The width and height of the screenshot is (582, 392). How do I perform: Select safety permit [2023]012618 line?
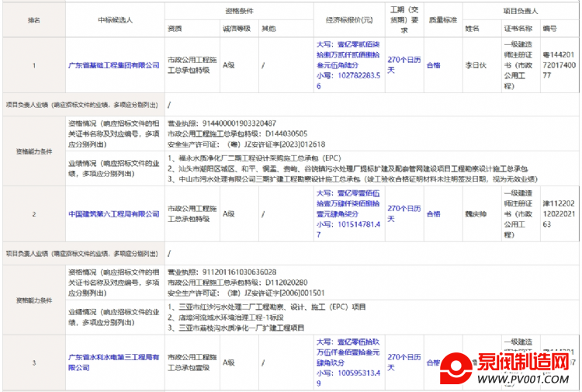(x=247, y=144)
